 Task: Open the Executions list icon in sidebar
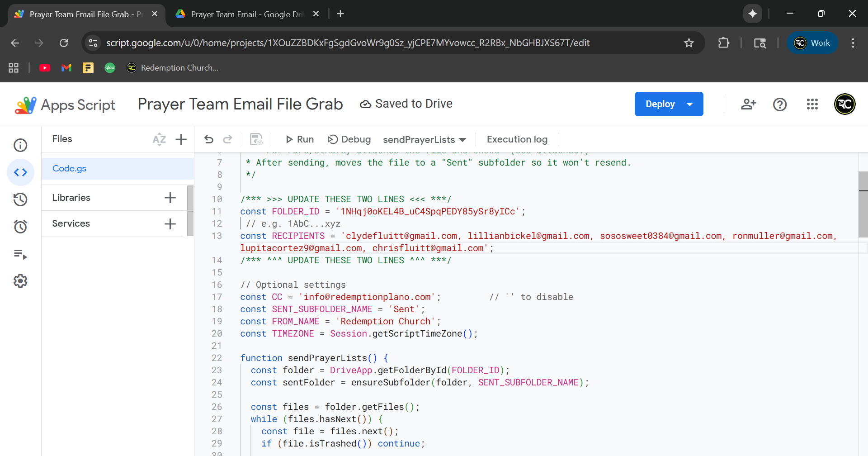[20, 254]
